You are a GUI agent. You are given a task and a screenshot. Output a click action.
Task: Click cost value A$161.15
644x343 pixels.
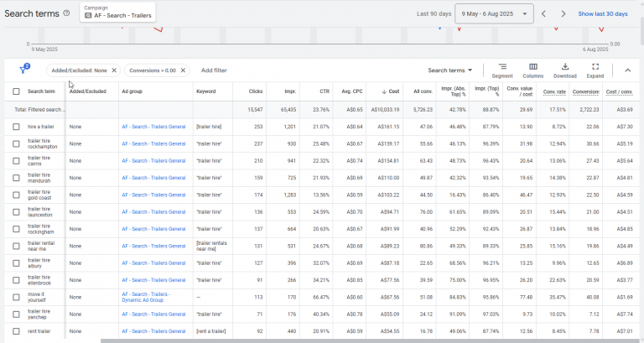pos(388,127)
